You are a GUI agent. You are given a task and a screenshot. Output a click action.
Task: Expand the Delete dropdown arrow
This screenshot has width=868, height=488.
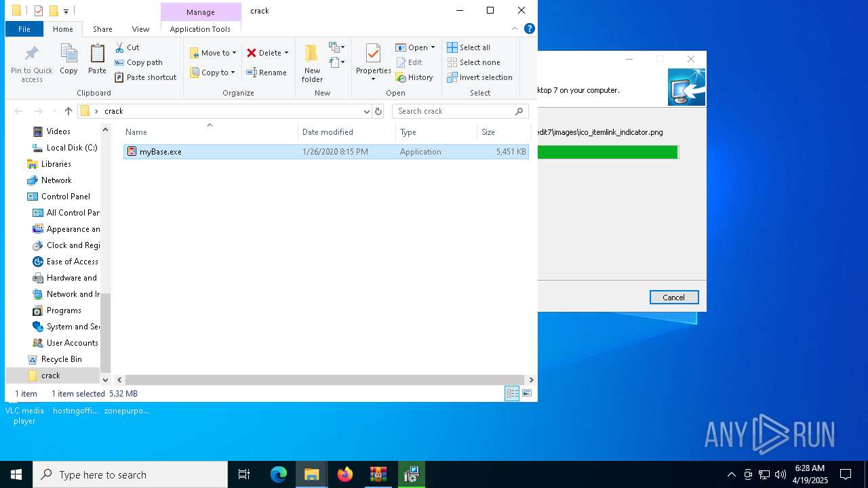(x=286, y=53)
